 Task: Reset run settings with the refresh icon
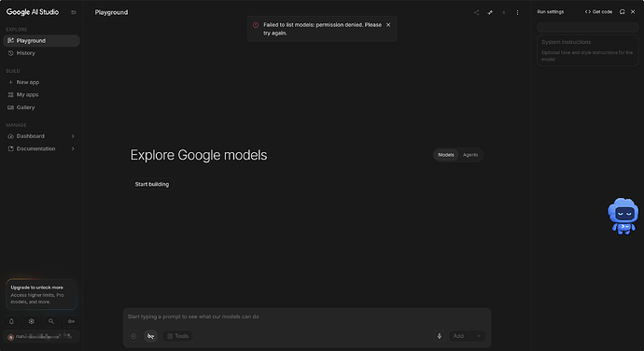623,12
